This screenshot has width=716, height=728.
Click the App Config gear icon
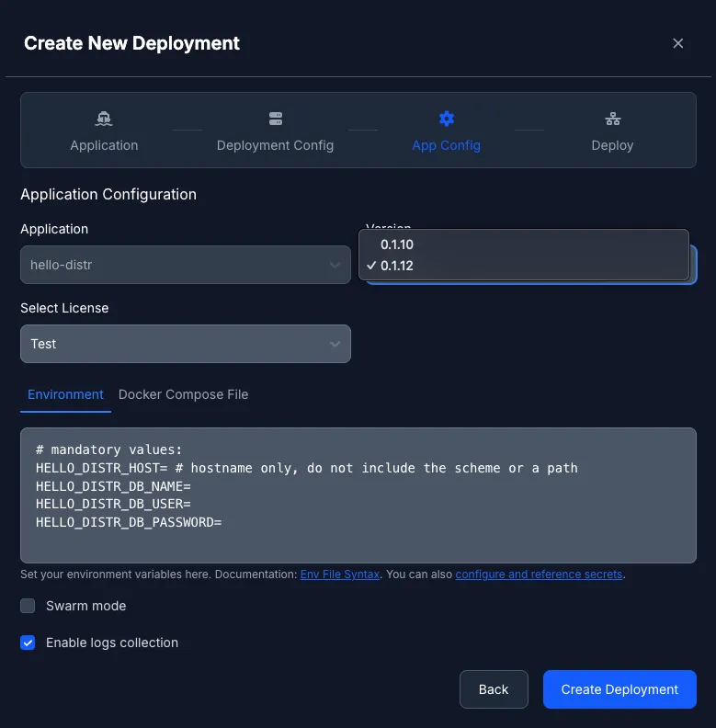click(446, 119)
